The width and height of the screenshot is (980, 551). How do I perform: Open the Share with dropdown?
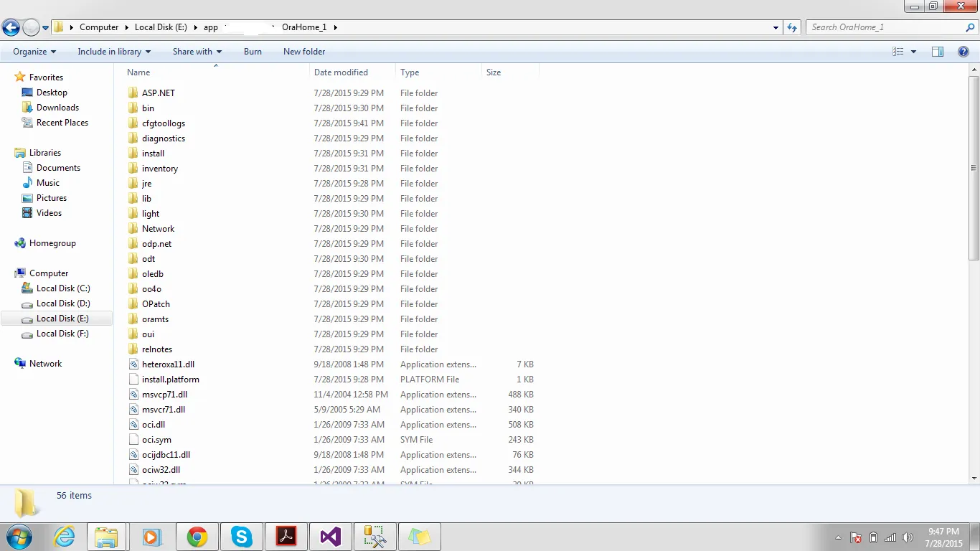[x=197, y=52]
